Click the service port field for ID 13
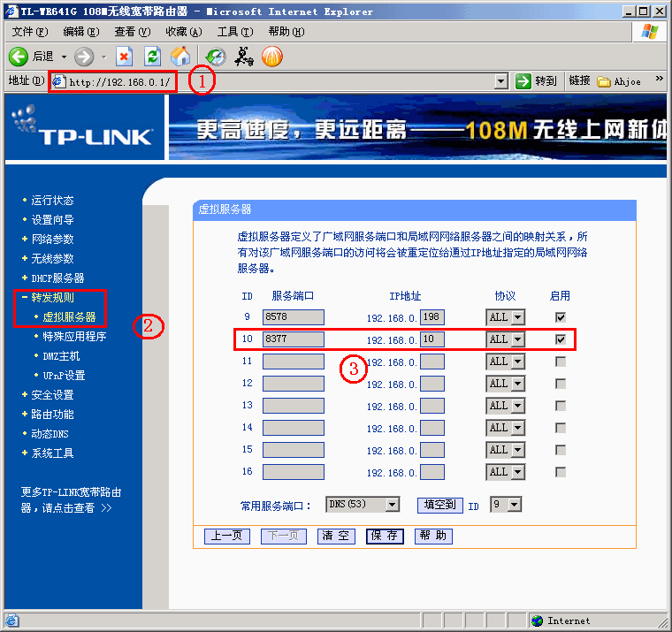Viewport: 672px width, 632px height. click(294, 406)
